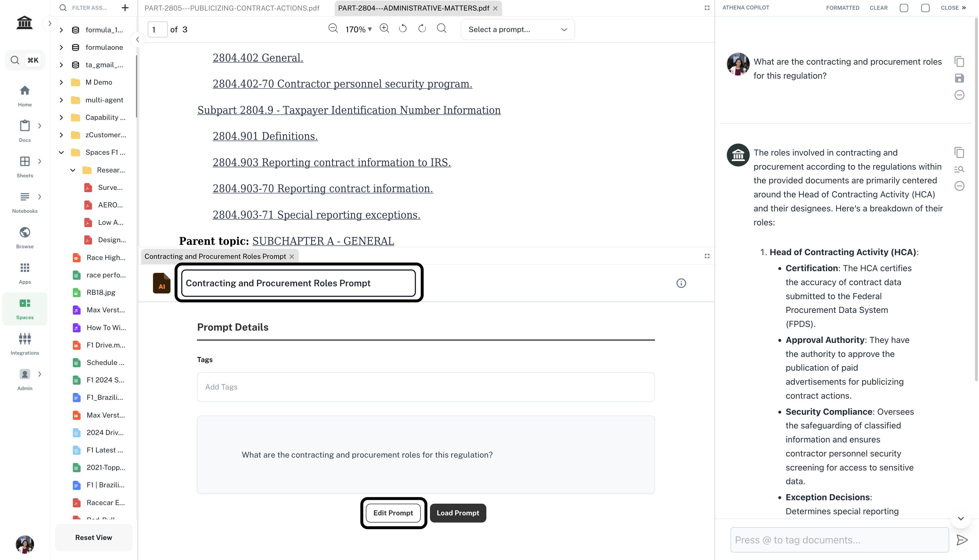Switch to PART-2805 Publicizing Contract Actions tab
The height and width of the screenshot is (560, 979).
coord(232,8)
